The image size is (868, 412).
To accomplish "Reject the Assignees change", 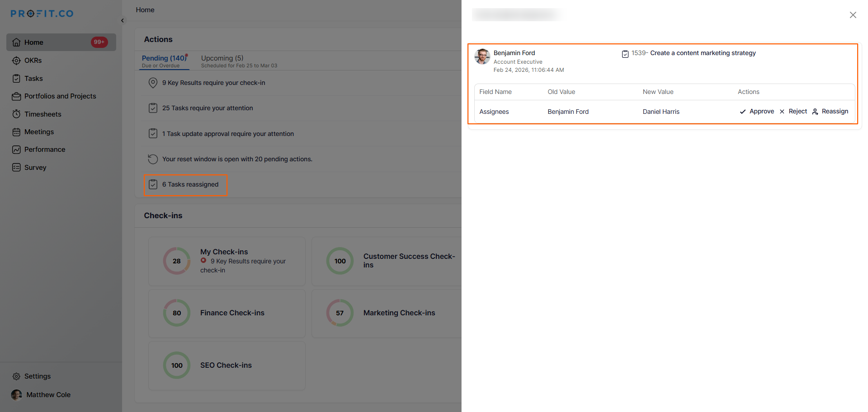I will pyautogui.click(x=793, y=112).
